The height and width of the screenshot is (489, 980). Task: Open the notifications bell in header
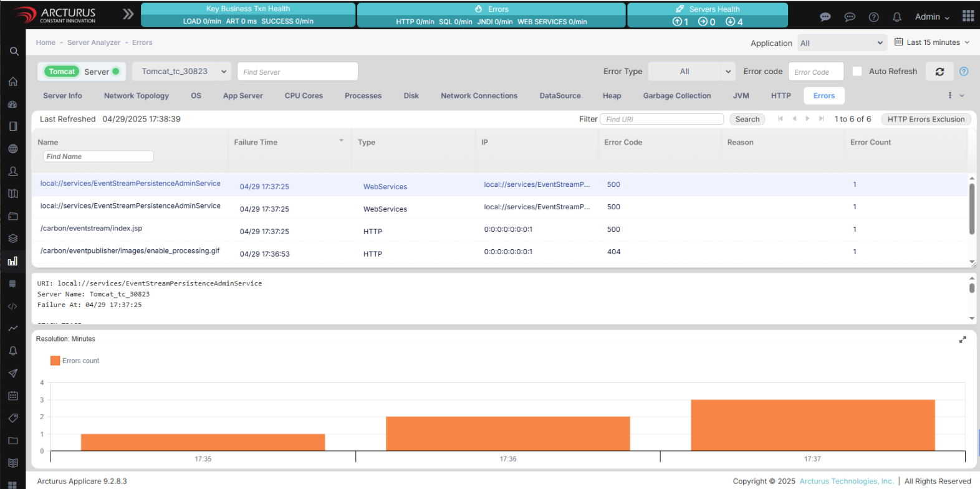click(897, 17)
